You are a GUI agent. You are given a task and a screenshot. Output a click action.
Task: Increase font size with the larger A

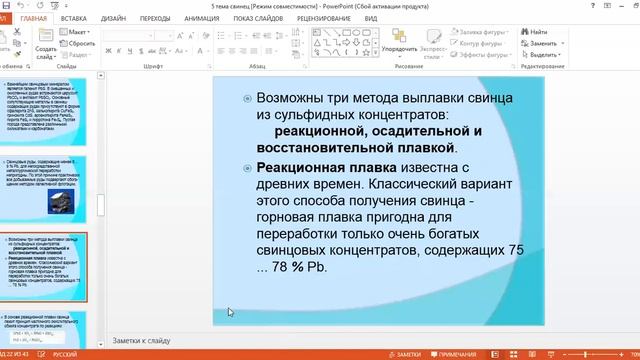(x=180, y=36)
